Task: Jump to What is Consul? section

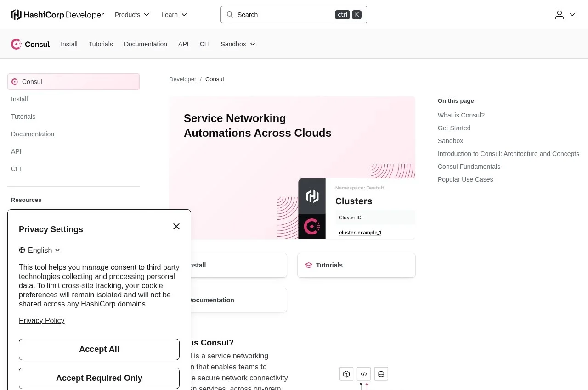Action: 461,115
